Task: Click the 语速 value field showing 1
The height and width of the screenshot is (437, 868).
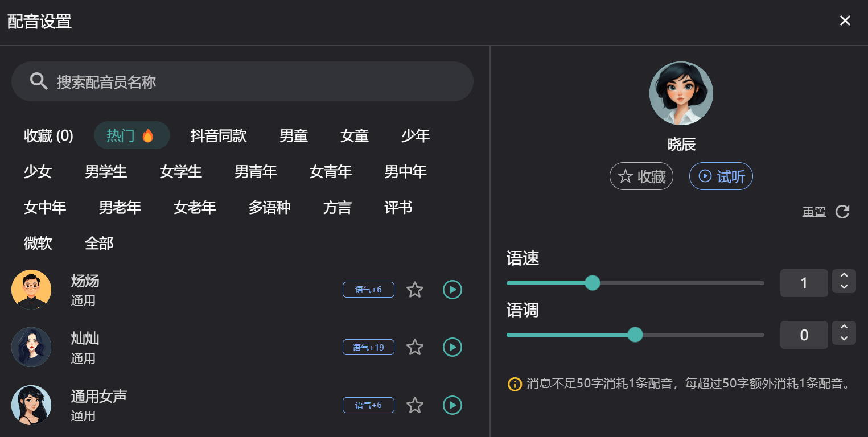Action: [x=804, y=283]
